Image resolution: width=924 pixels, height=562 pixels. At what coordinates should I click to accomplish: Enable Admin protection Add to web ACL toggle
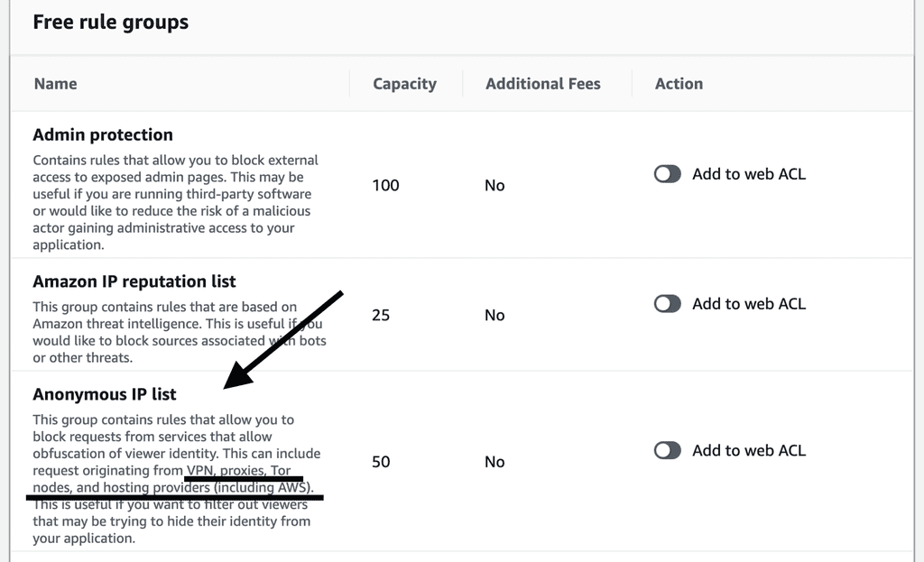668,174
